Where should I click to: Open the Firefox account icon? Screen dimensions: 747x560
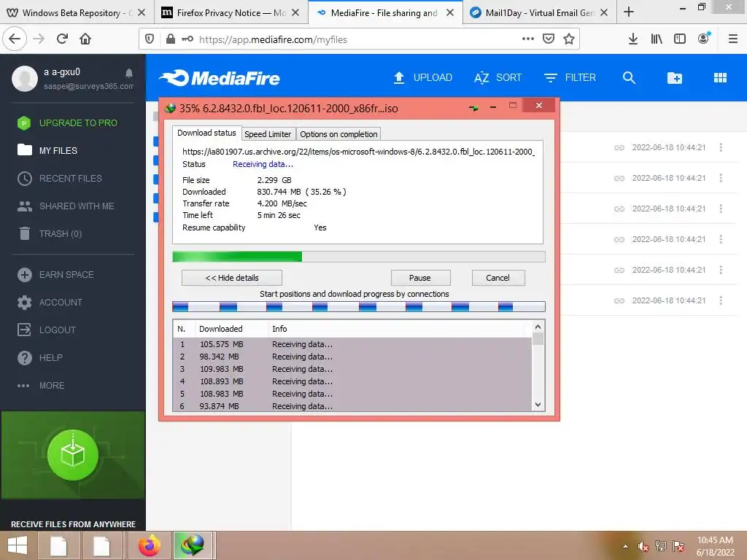[704, 39]
